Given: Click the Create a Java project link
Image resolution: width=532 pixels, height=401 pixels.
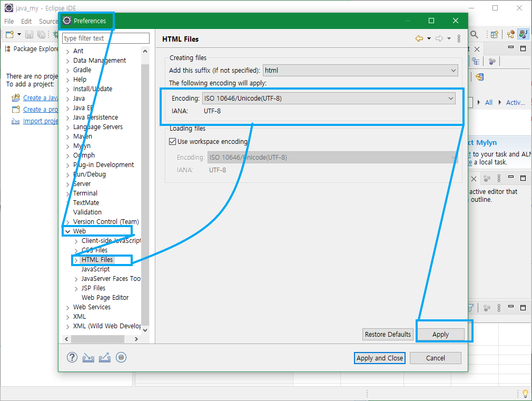Looking at the screenshot, I should pos(41,98).
